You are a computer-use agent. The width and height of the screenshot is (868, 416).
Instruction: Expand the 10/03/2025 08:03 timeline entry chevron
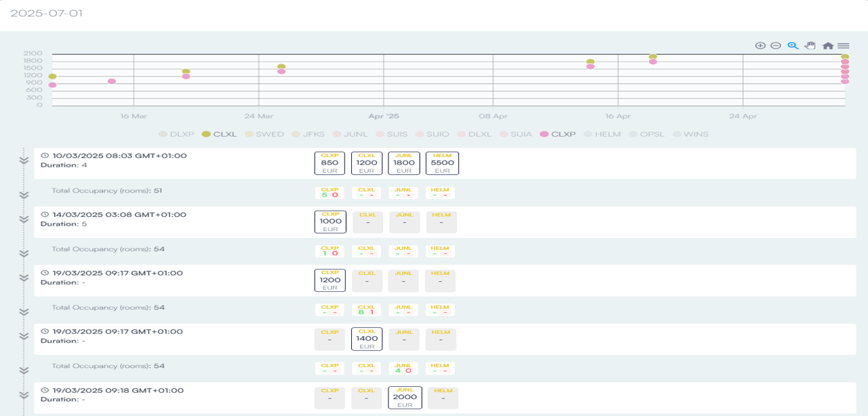pyautogui.click(x=24, y=161)
